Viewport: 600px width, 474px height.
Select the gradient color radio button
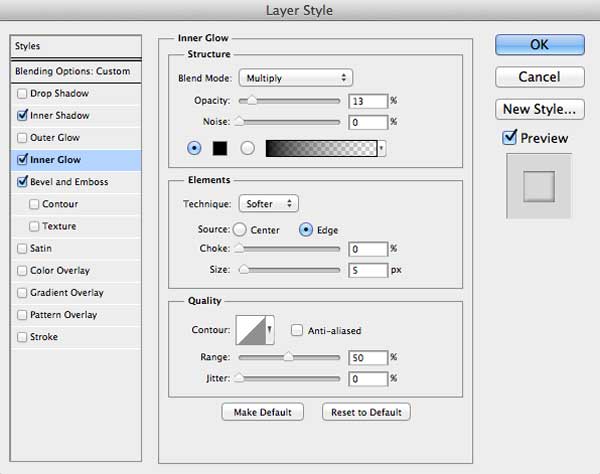(247, 148)
